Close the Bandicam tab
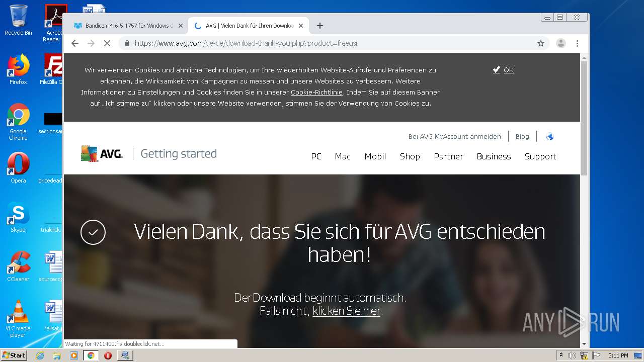This screenshot has height=362, width=644. (x=181, y=26)
